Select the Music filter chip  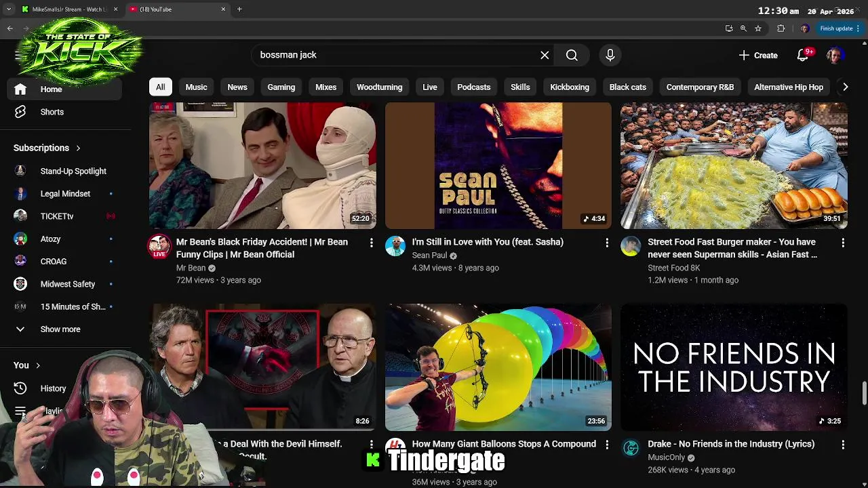[x=196, y=87]
